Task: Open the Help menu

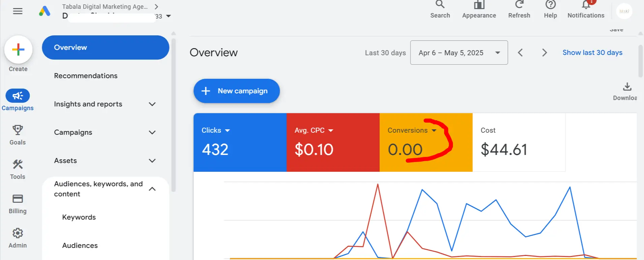Action: (550, 9)
